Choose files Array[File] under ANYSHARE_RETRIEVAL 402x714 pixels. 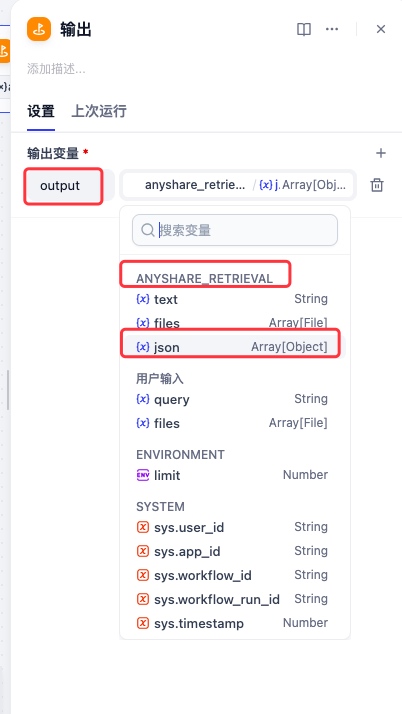(x=232, y=323)
